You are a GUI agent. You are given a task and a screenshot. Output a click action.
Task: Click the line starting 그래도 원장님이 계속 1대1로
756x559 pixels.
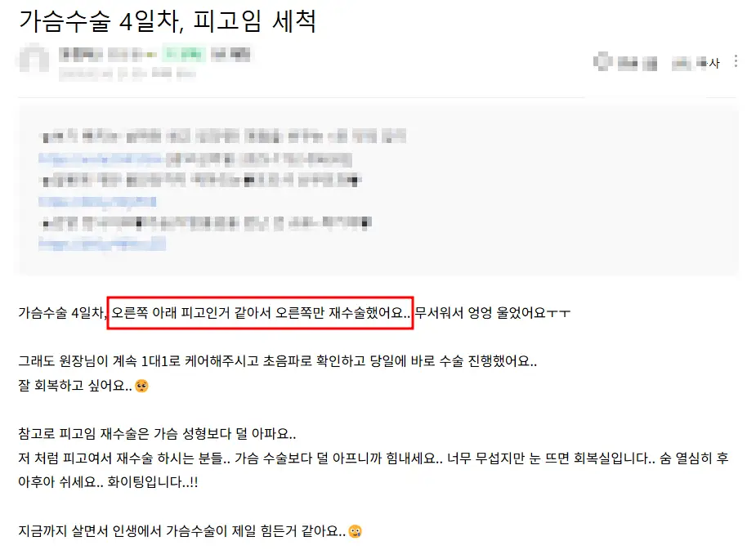click(278, 360)
